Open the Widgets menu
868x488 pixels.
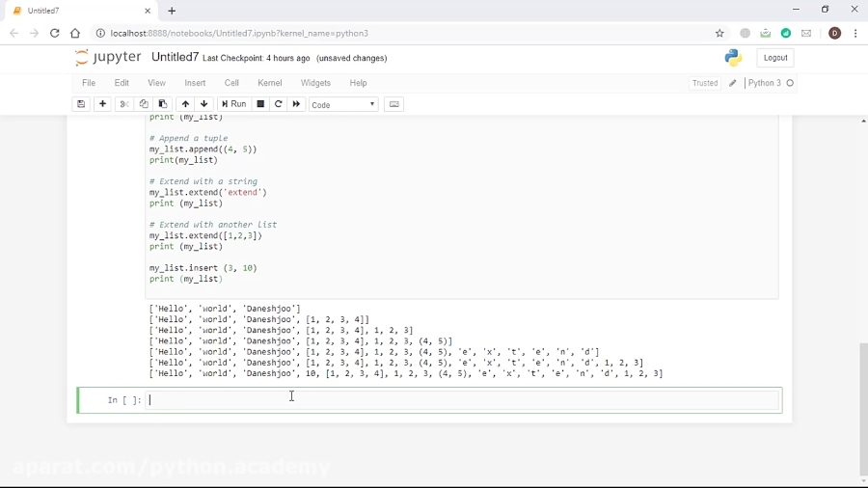pos(315,83)
